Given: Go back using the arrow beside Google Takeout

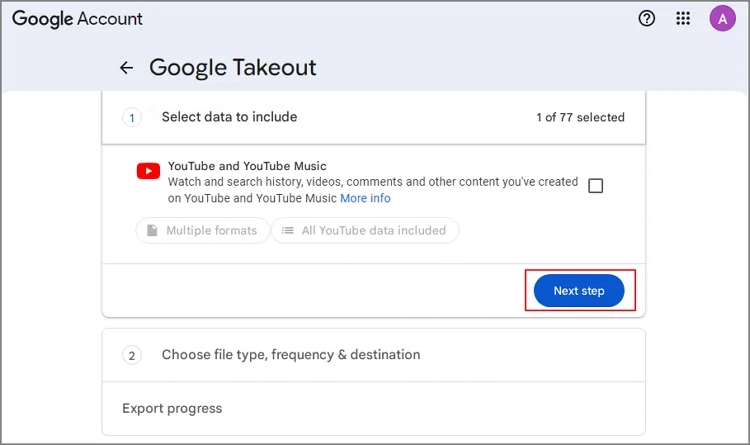Looking at the screenshot, I should tap(126, 68).
